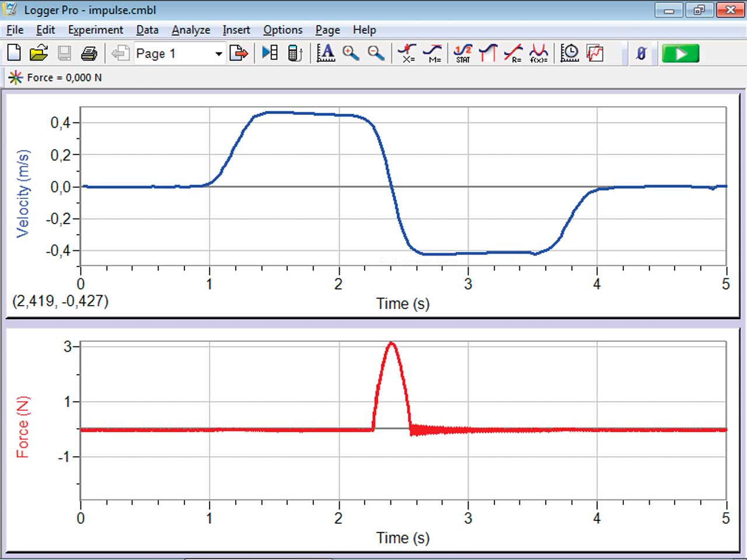Image resolution: width=747 pixels, height=560 pixels.
Task: Apply Linear Fit (R=) tool
Action: (513, 53)
